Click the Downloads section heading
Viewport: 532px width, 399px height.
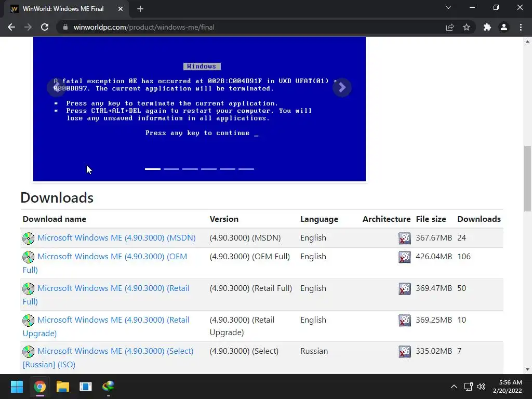click(x=57, y=198)
